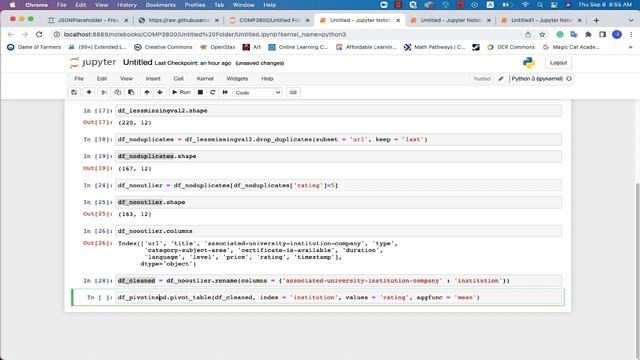This screenshot has width=640, height=360.
Task: Open the Jupyter File menu
Action: (x=79, y=78)
